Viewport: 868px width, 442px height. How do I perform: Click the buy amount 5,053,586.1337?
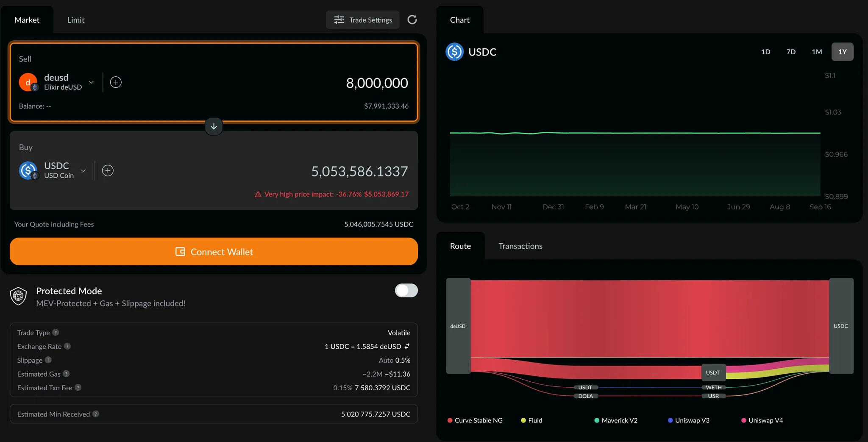[x=359, y=171]
